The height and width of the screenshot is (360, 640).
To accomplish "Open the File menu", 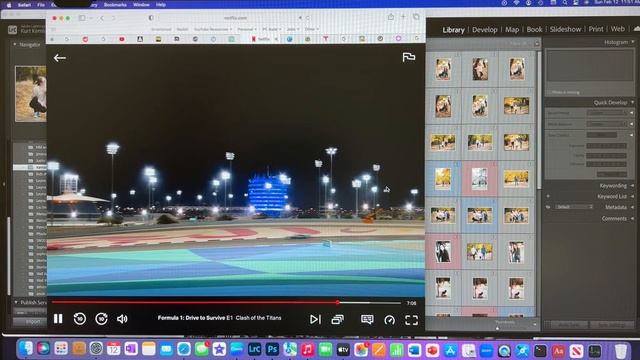I will point(41,5).
